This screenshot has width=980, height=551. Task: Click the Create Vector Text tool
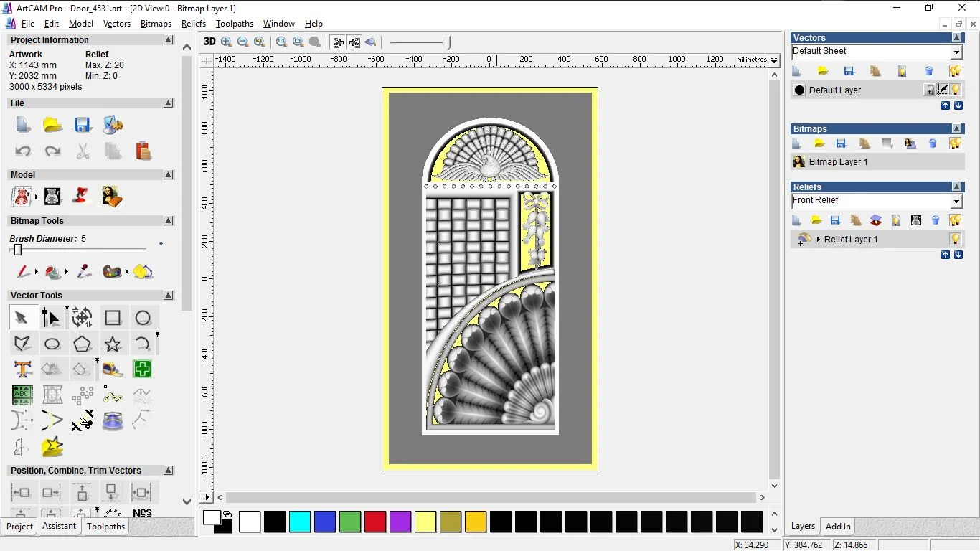[22, 369]
